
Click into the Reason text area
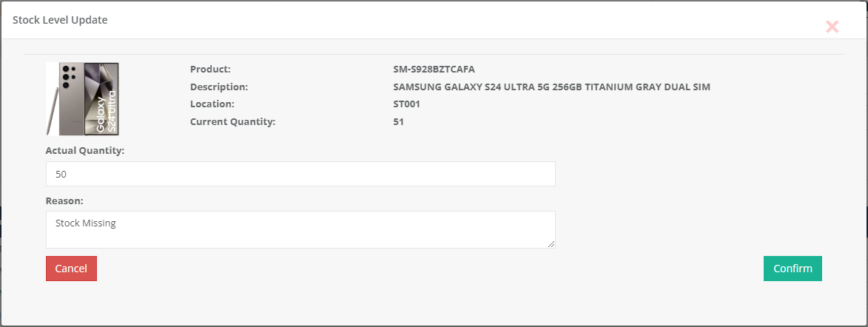[x=300, y=229]
